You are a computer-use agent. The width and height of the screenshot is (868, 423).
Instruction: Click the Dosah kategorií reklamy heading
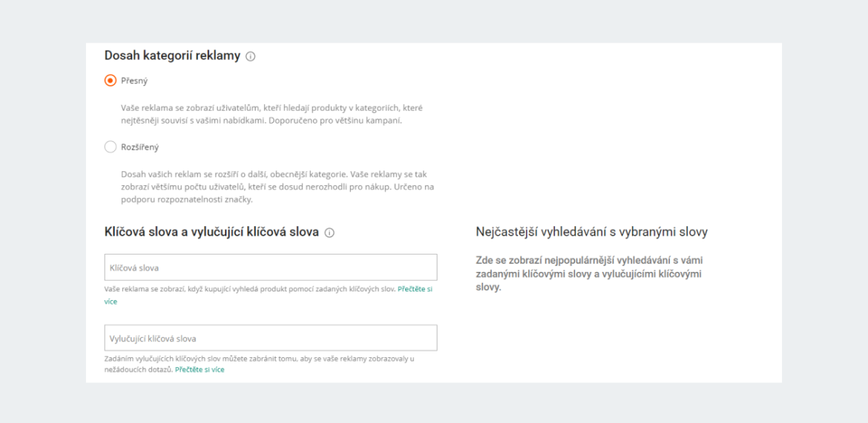click(172, 56)
